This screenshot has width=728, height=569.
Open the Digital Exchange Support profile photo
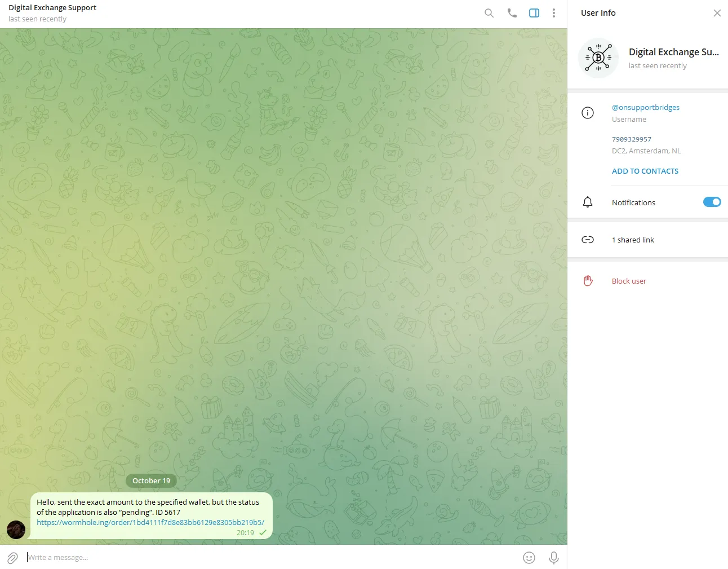[x=598, y=58]
